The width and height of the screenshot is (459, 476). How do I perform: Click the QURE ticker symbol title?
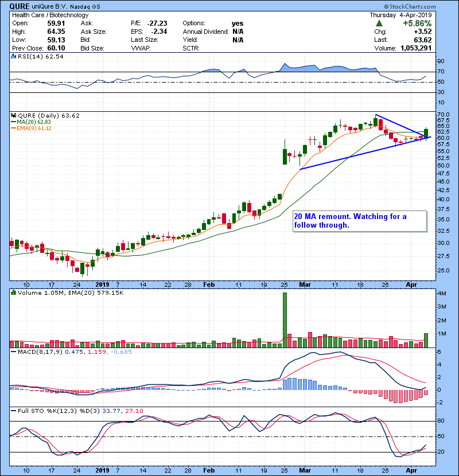[x=20, y=6]
